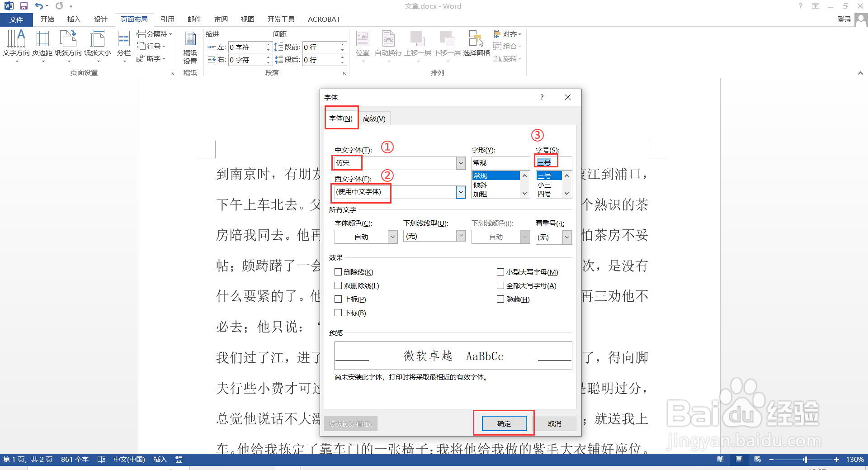This screenshot has height=470, width=868.
Task: Click the Redo icon in title bar
Action: coord(59,6)
